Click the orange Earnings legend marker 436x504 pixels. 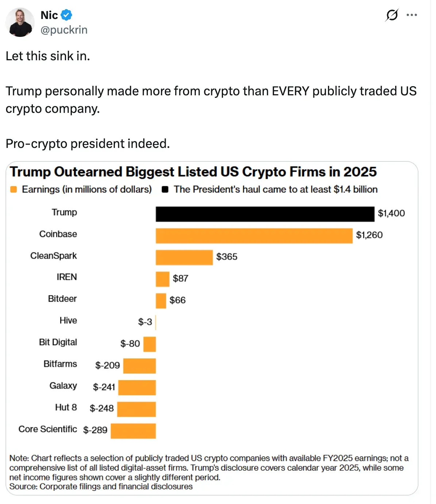pos(13,189)
